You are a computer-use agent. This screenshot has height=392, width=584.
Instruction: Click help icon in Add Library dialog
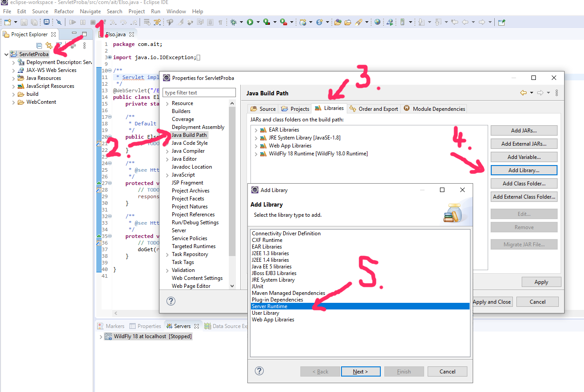tap(260, 371)
